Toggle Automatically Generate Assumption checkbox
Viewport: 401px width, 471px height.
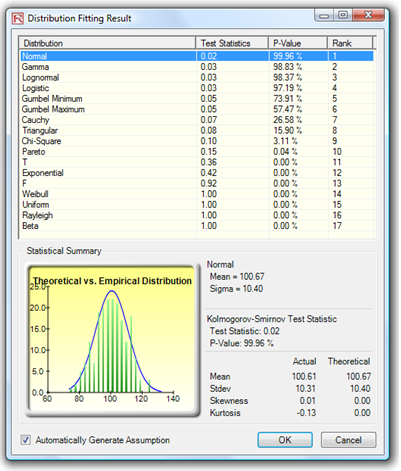26,440
